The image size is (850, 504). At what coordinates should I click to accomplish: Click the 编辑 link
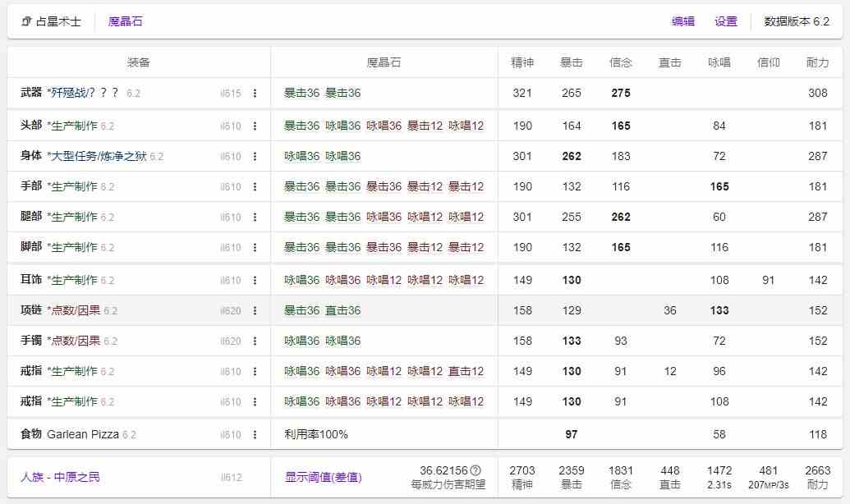[x=682, y=21]
